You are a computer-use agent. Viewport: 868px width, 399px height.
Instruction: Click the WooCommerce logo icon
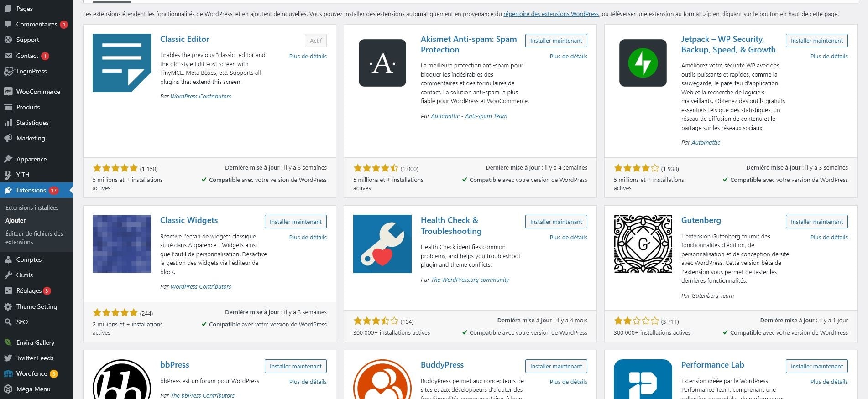8,92
